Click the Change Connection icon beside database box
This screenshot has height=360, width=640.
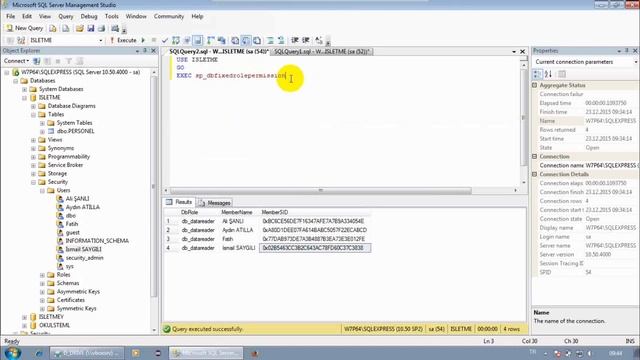[x=21, y=40]
